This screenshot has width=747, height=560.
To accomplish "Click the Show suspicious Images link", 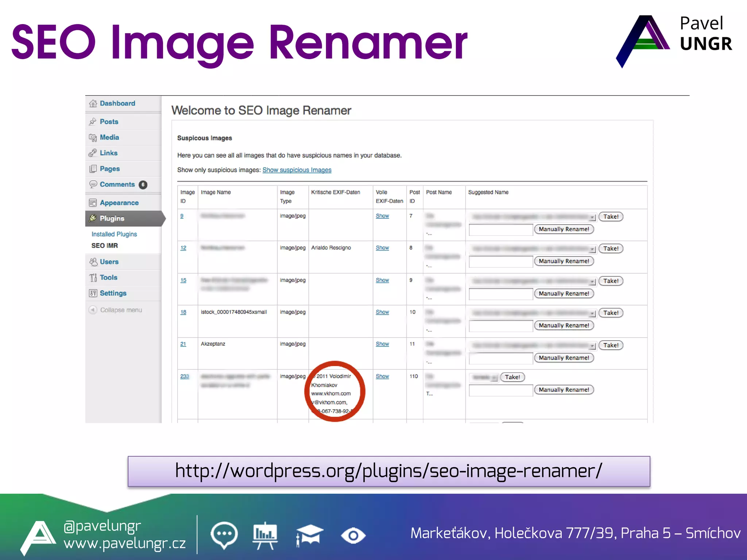I will (x=297, y=170).
